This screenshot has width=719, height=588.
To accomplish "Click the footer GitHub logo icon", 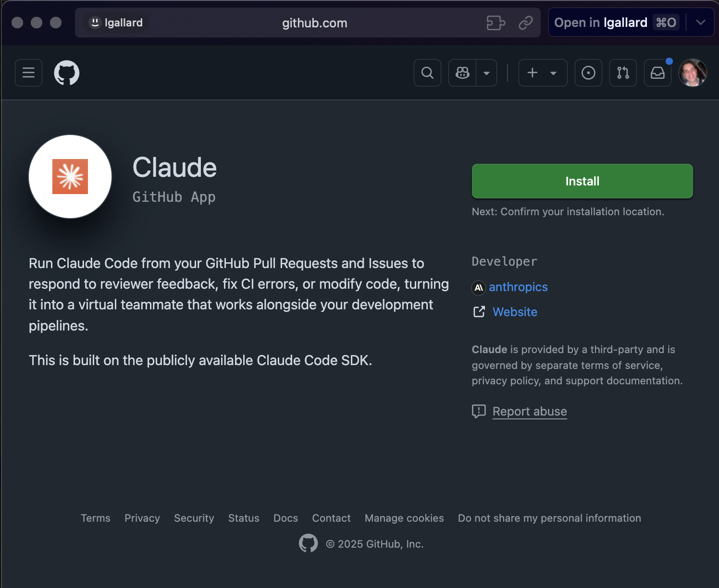I will [x=308, y=543].
